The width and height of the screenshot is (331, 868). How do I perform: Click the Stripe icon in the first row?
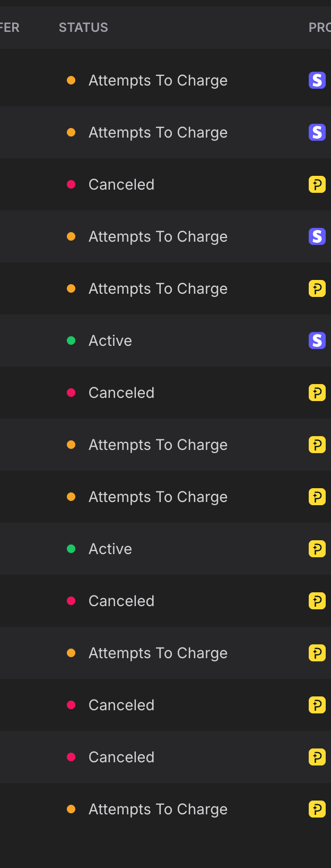(x=317, y=80)
